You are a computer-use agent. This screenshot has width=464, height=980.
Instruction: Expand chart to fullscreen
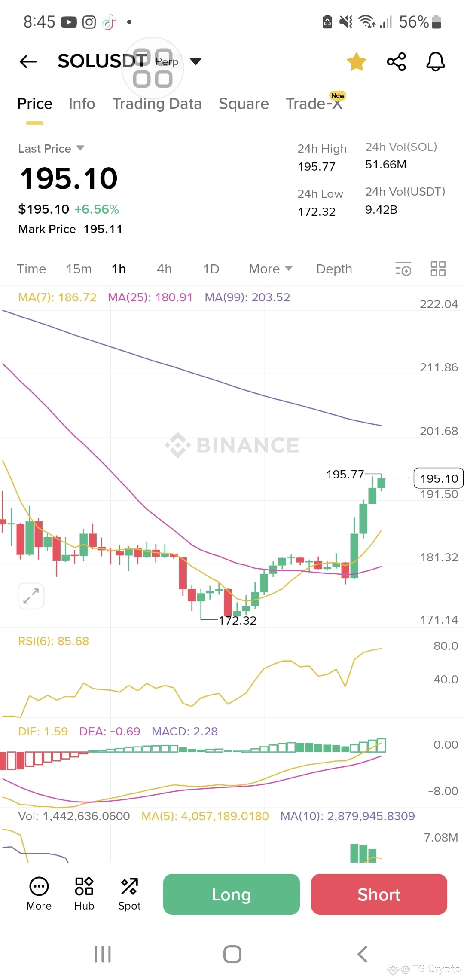pos(31,596)
